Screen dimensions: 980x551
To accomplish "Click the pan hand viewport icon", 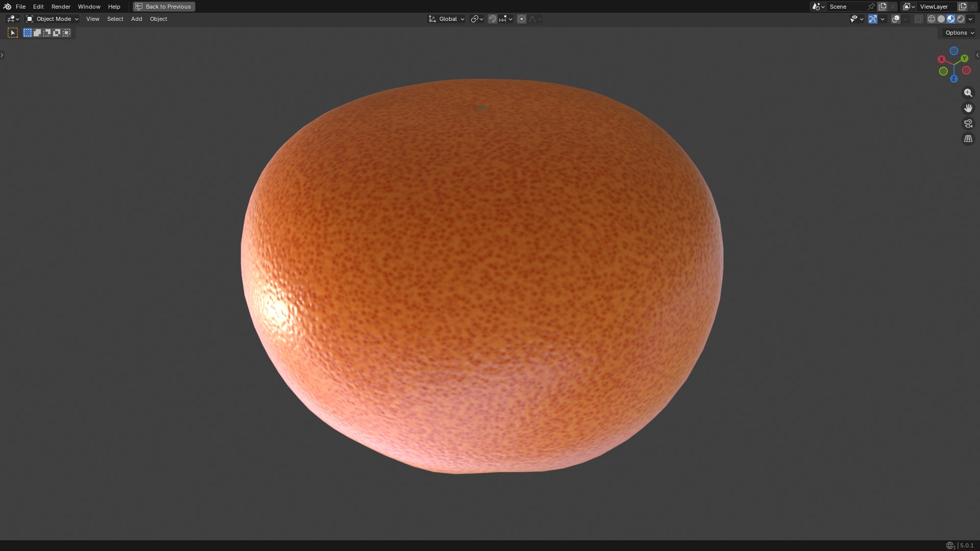I will click(x=968, y=108).
